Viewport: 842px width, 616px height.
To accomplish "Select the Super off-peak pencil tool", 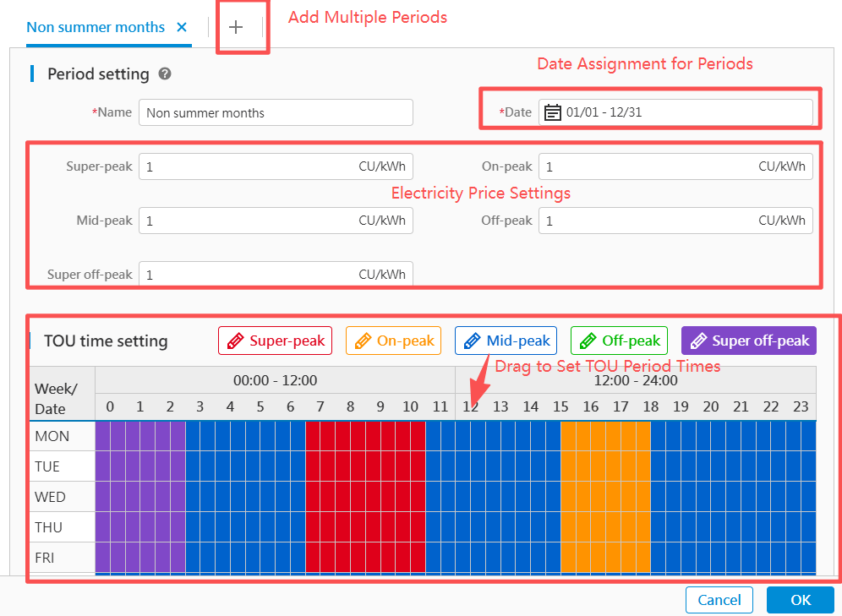I will (748, 341).
